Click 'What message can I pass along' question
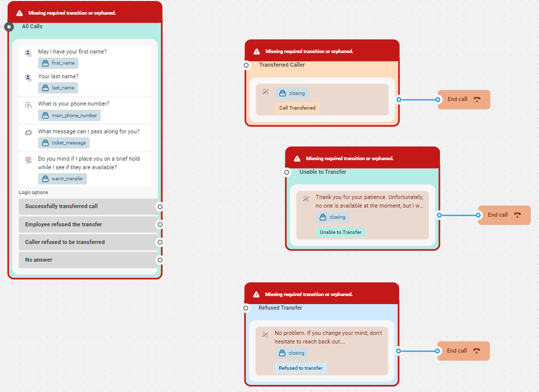Image resolution: width=539 pixels, height=392 pixels. point(89,131)
